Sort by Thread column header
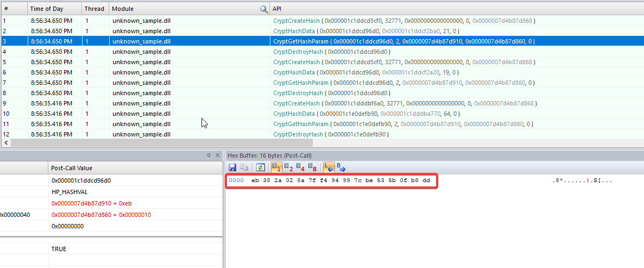The height and width of the screenshot is (268, 644). point(95,9)
